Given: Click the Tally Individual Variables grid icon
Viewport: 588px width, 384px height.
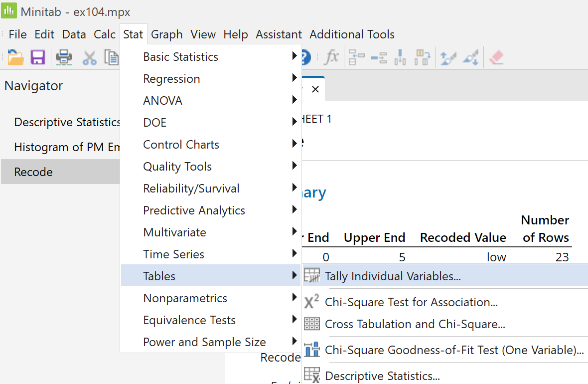Looking at the screenshot, I should tap(311, 275).
